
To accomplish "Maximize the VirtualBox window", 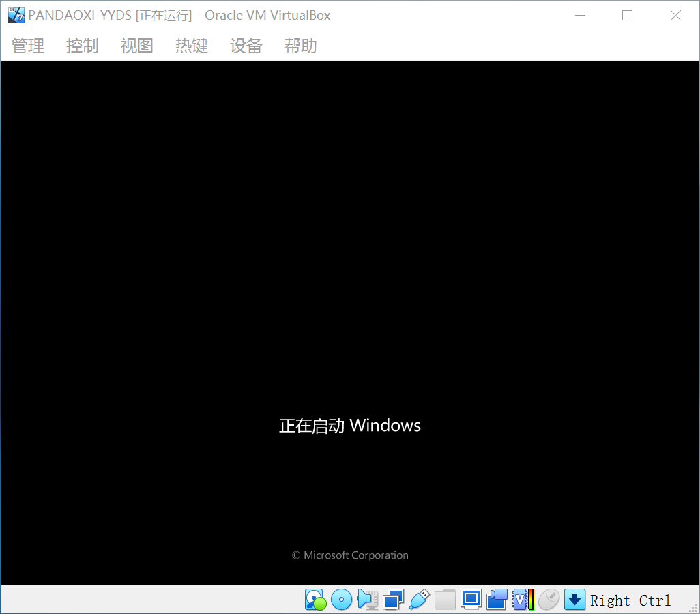I will pyautogui.click(x=627, y=15).
